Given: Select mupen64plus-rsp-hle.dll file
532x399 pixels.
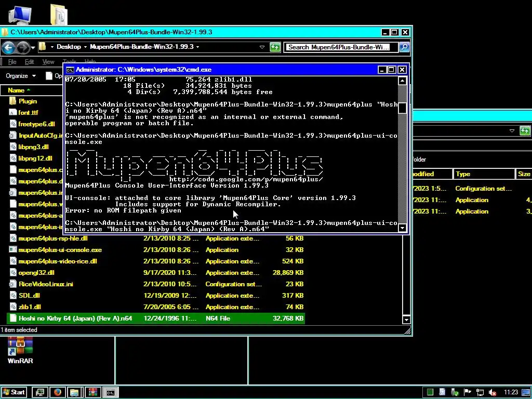Looking at the screenshot, I should [48, 238].
